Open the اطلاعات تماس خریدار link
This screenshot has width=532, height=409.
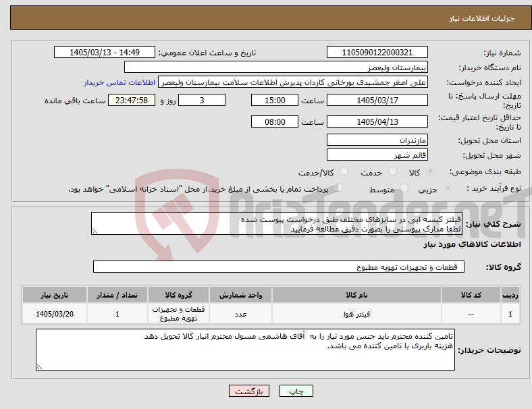[x=119, y=82]
